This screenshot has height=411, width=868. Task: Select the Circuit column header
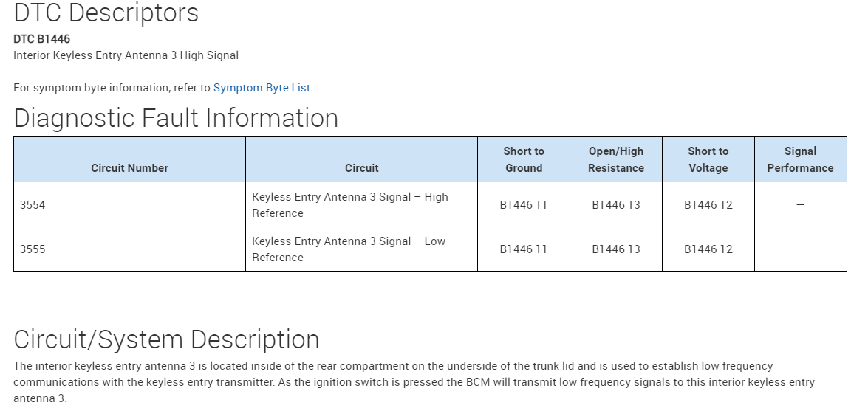[x=361, y=168]
